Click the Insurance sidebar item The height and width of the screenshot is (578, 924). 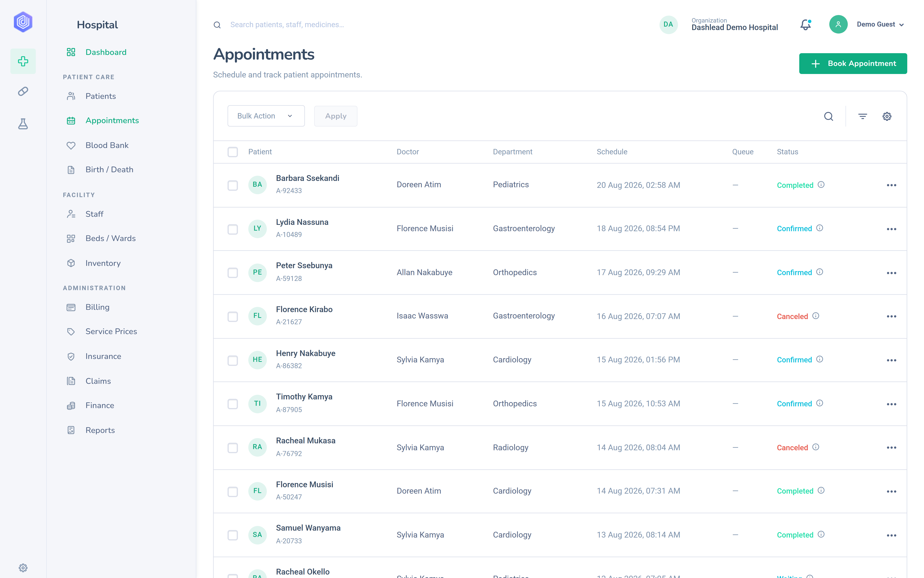103,356
